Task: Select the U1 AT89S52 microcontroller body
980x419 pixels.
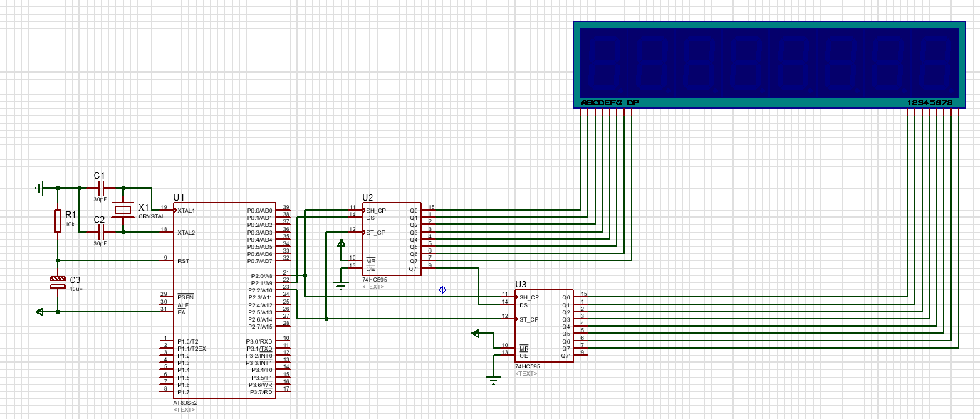Action: [x=226, y=301]
